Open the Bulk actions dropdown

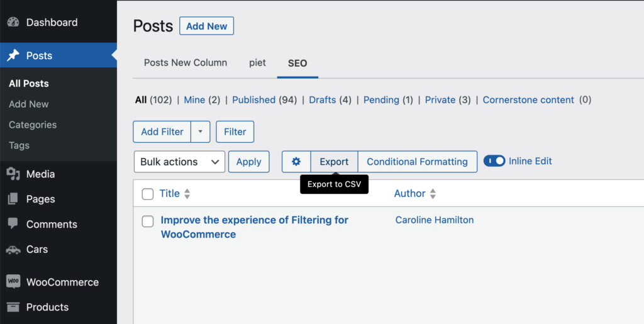pyautogui.click(x=179, y=162)
